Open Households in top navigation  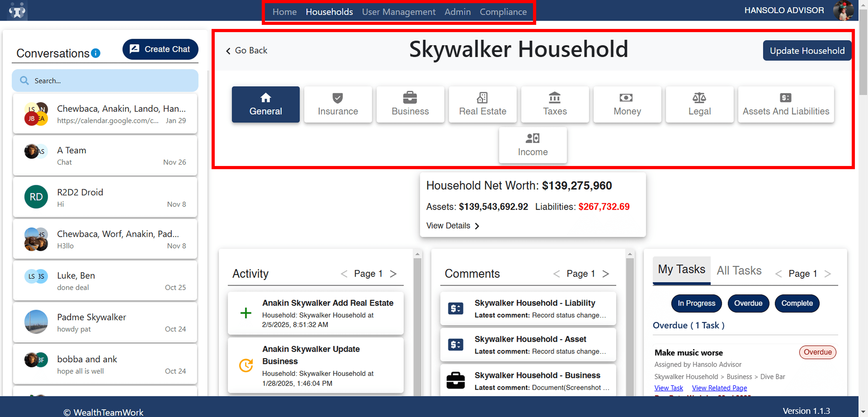point(329,12)
